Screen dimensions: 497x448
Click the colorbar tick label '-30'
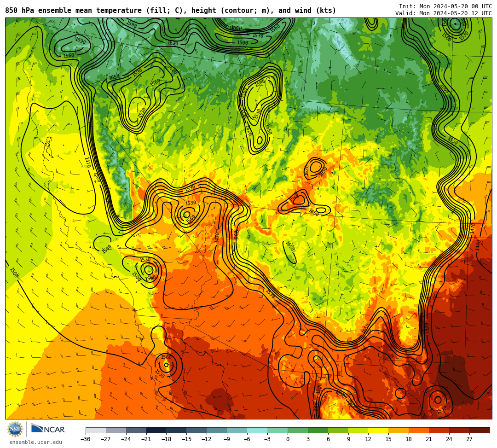pyautogui.click(x=86, y=439)
